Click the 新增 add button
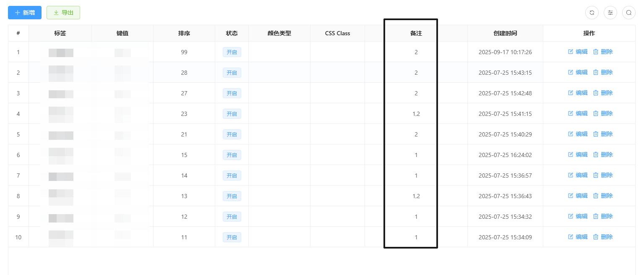Viewport: 644px width, 275px height. [x=25, y=13]
